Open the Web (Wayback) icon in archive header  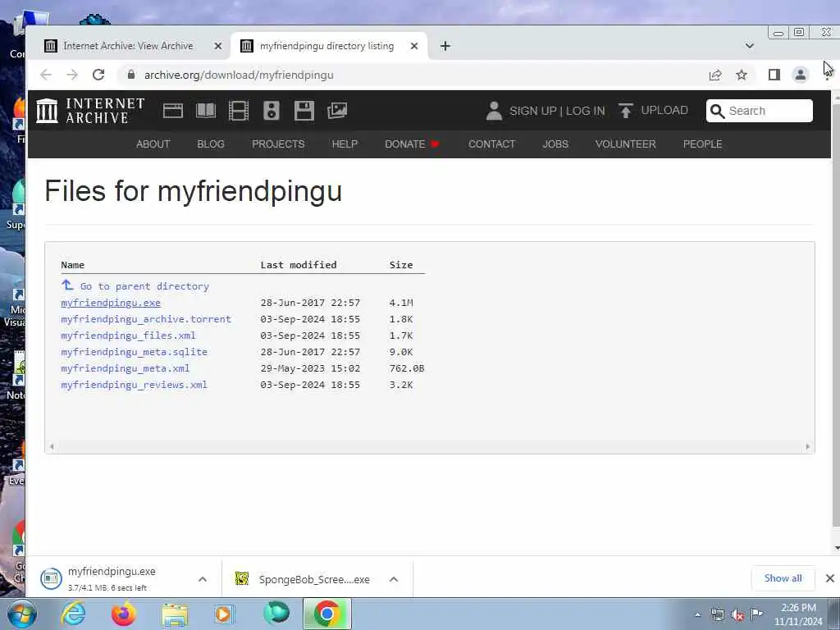pos(172,111)
